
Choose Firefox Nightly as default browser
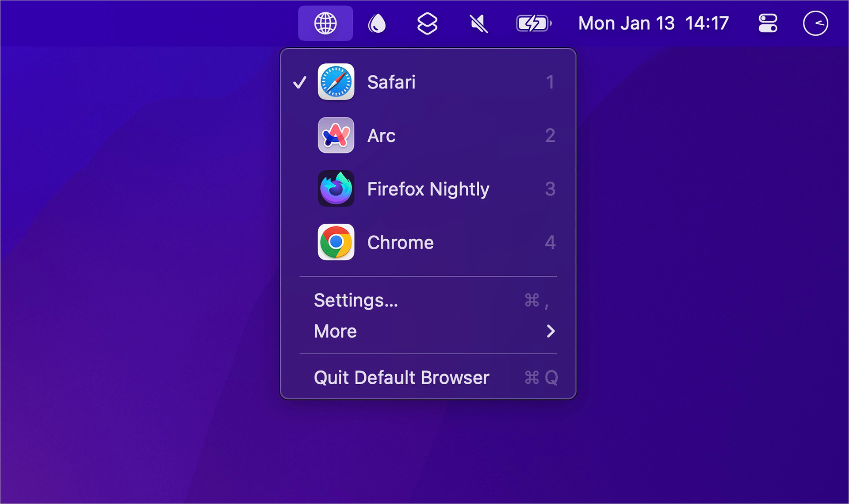tap(428, 189)
